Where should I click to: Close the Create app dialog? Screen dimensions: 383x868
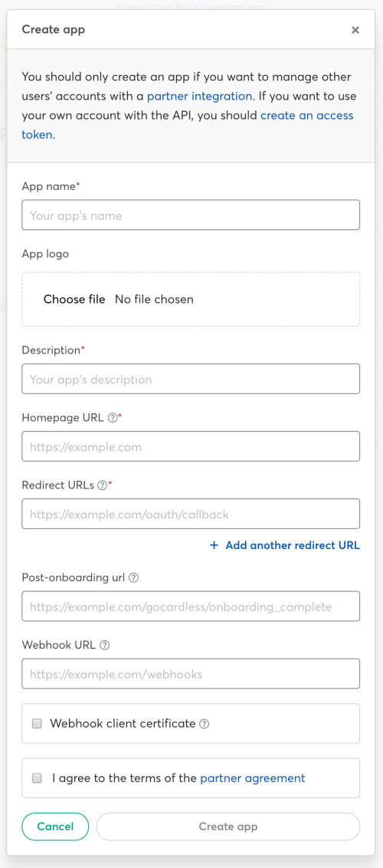(355, 30)
